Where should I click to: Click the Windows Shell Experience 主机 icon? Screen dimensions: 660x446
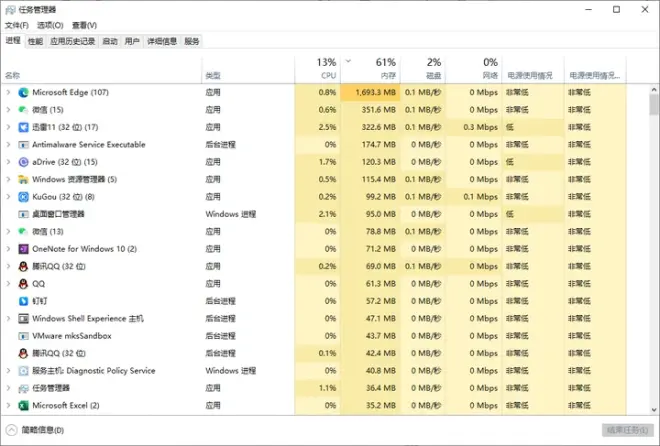23,319
